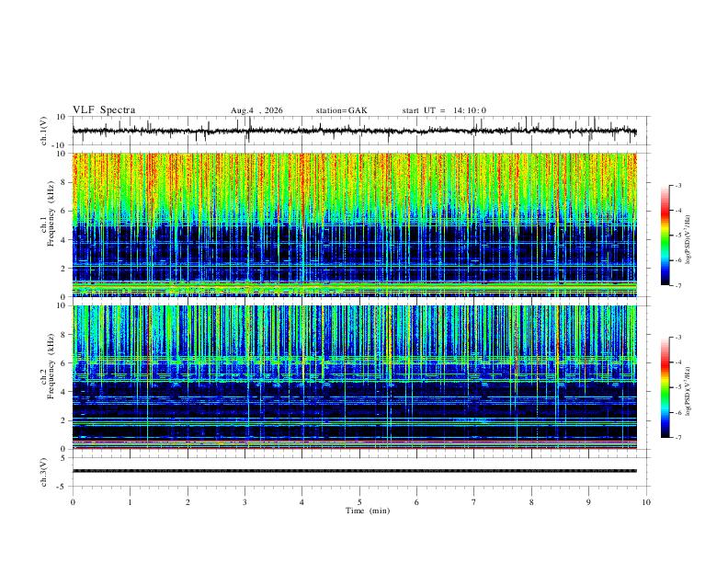Viewport: 728px width, 563px height.
Task: Click the 0 minute tick label
Action: point(73,502)
